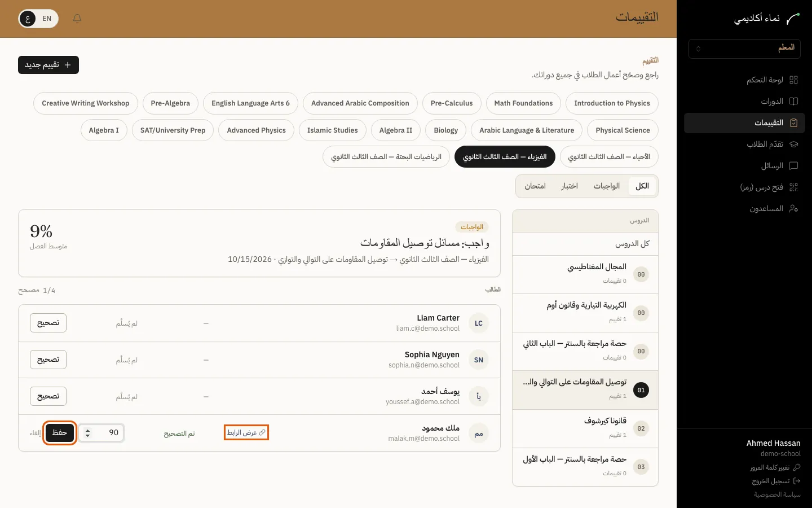Select lesson المجال المغناطيسي
Viewport: 812px width, 508px height.
tap(585, 274)
